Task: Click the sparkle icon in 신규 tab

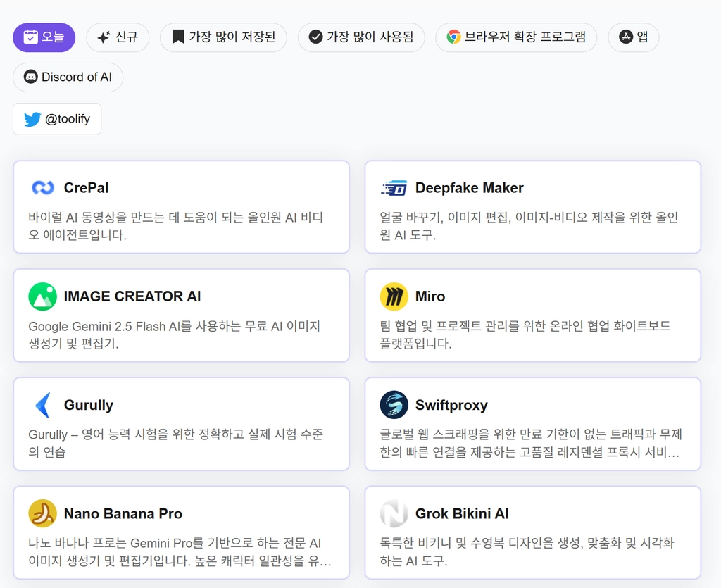Action: (x=104, y=37)
